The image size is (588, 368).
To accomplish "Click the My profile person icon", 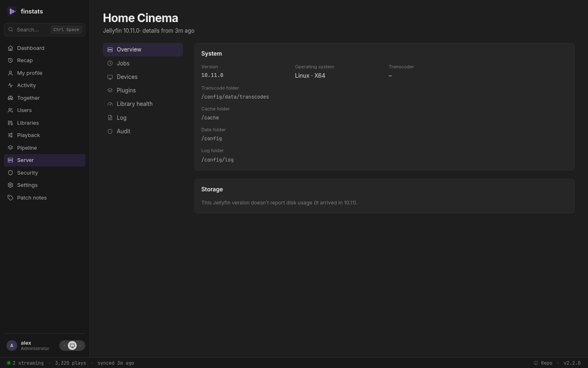I will (x=10, y=73).
